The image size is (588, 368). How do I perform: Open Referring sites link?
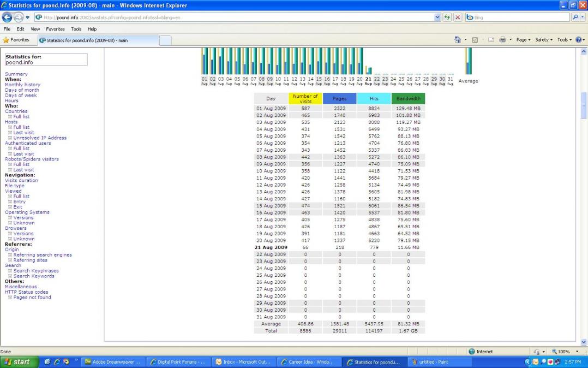pyautogui.click(x=31, y=260)
